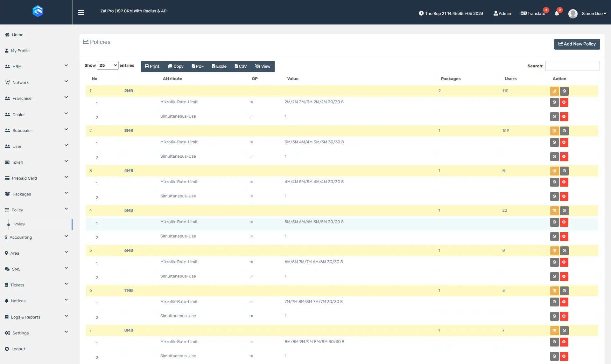Delete 7M/7M Mikrotik-Rate-Limit attribute
This screenshot has width=611, height=364.
coord(564,302)
